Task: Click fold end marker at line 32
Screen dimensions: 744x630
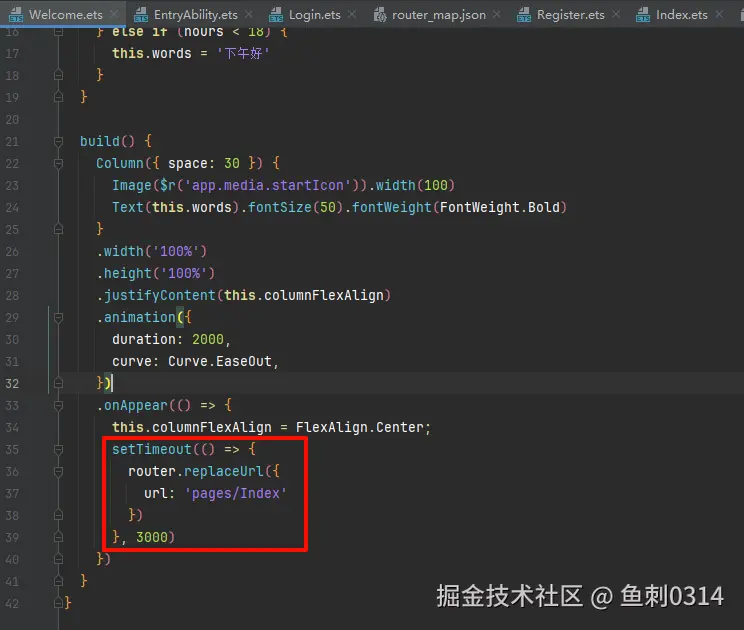Action: click(58, 383)
